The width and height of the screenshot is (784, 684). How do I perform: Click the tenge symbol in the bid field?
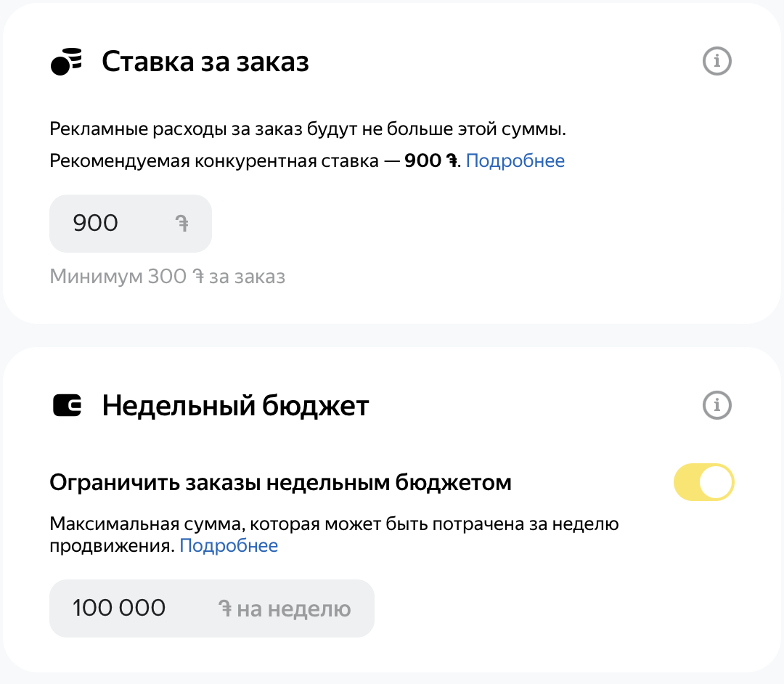[x=182, y=224]
